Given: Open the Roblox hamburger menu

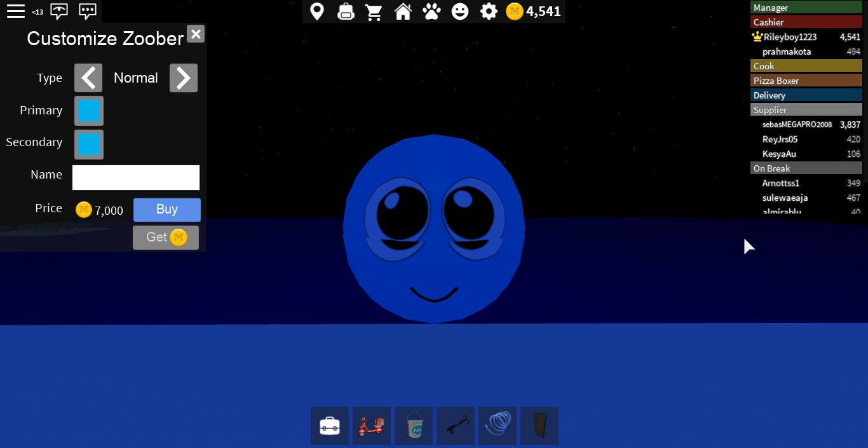Looking at the screenshot, I should click(16, 11).
